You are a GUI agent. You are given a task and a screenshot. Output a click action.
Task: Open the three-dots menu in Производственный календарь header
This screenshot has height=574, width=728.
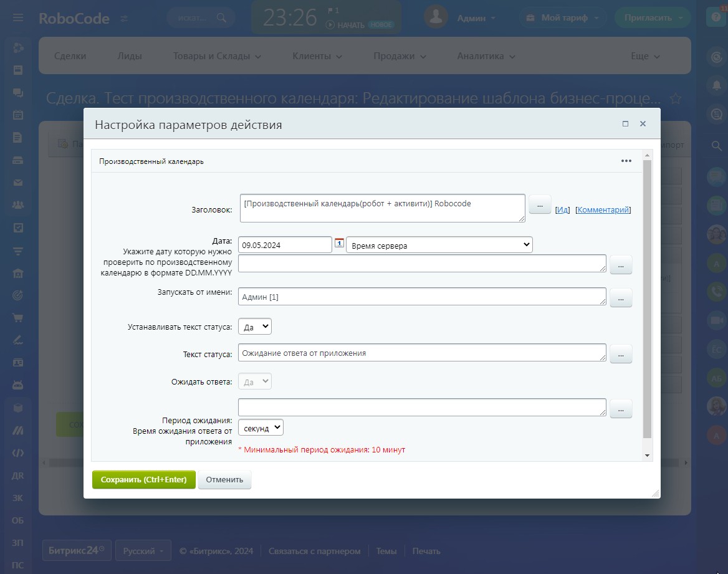[626, 161]
